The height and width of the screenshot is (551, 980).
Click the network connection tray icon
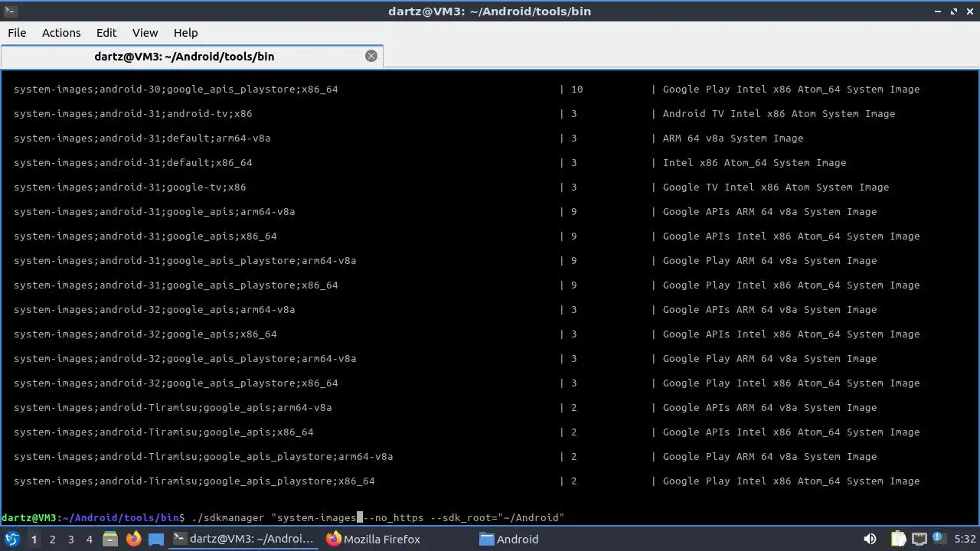coord(920,539)
